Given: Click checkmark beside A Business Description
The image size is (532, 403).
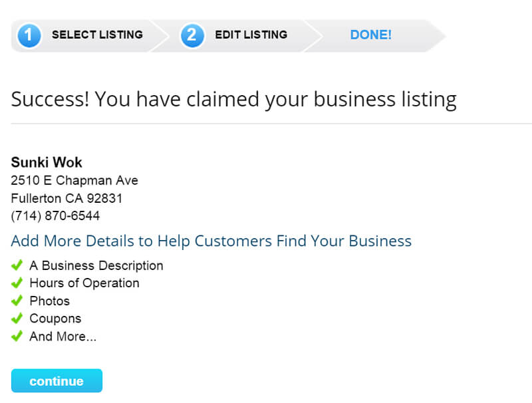Looking at the screenshot, I should [x=17, y=265].
